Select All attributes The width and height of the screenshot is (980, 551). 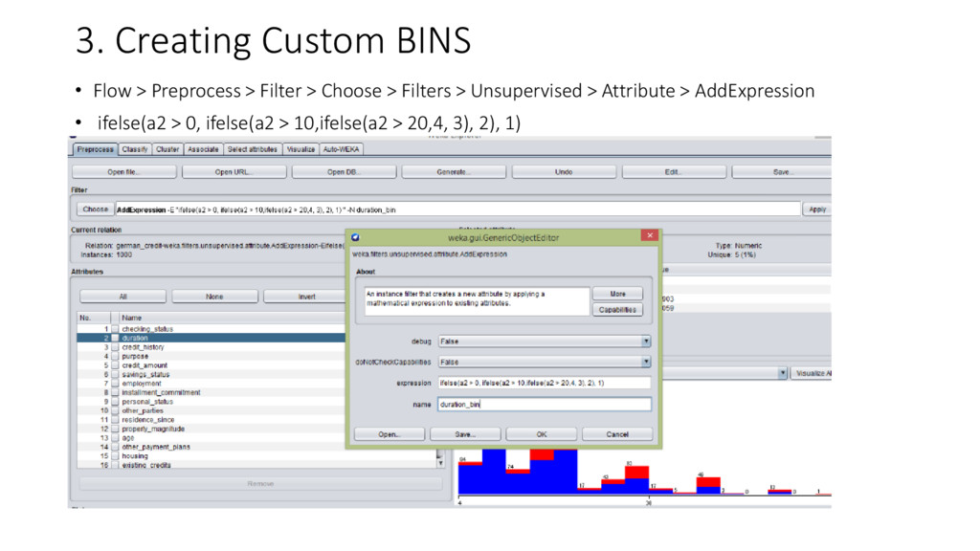122,297
